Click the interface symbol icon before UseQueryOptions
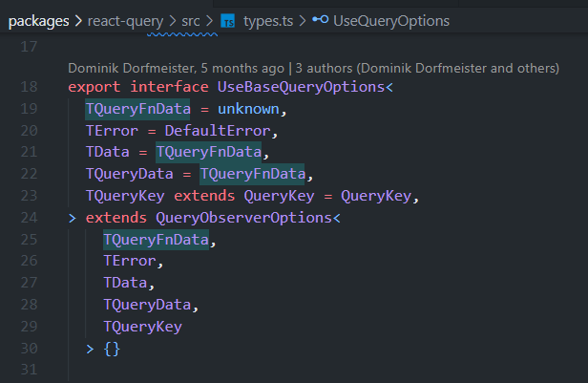The width and height of the screenshot is (588, 383). click(321, 19)
